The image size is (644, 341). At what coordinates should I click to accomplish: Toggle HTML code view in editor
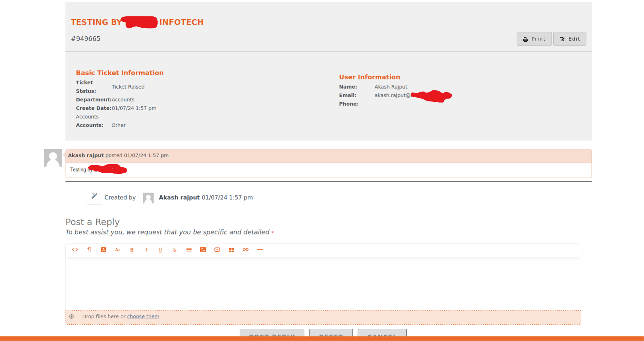(75, 250)
